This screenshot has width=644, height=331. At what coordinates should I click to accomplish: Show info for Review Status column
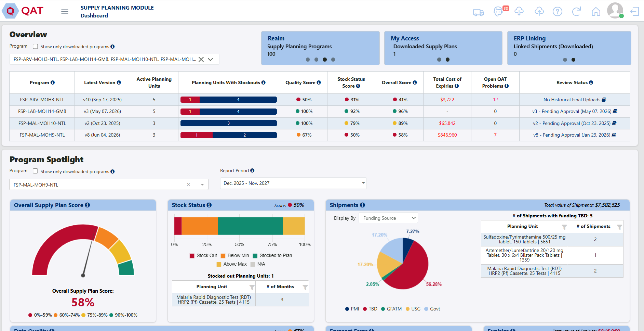pyautogui.click(x=591, y=82)
